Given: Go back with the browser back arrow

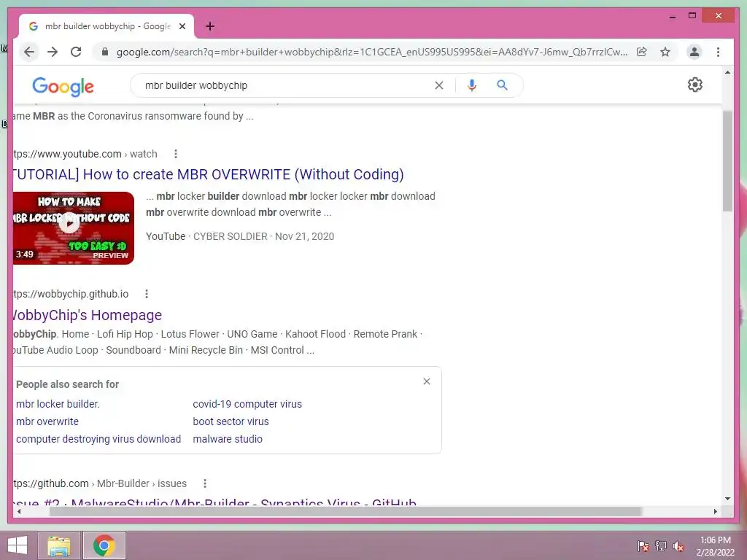Looking at the screenshot, I should point(29,52).
